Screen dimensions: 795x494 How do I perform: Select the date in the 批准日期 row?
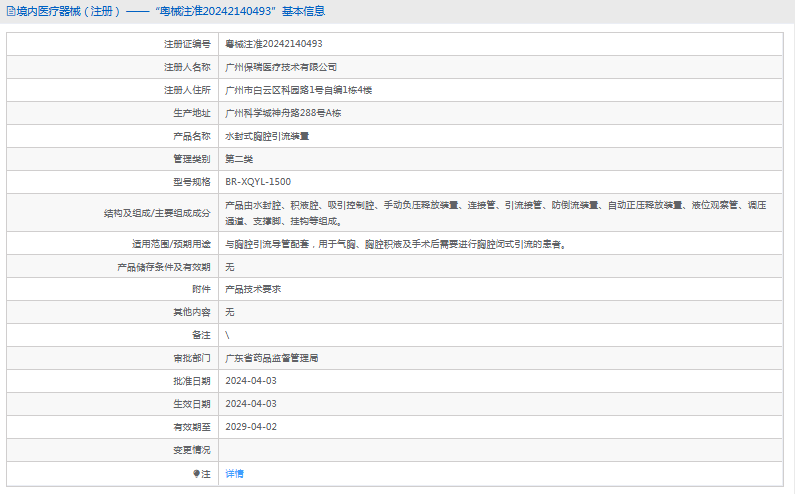(x=251, y=381)
